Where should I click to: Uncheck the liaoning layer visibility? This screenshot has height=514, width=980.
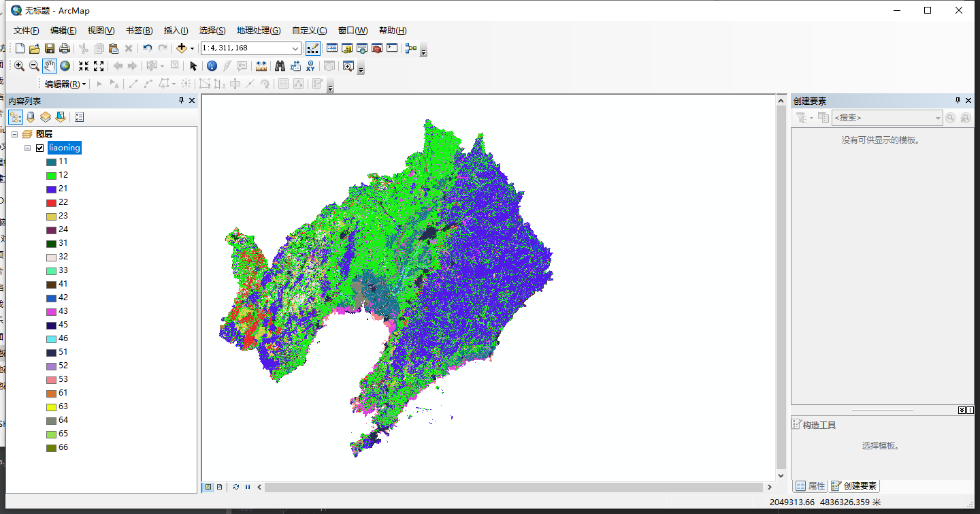39,148
